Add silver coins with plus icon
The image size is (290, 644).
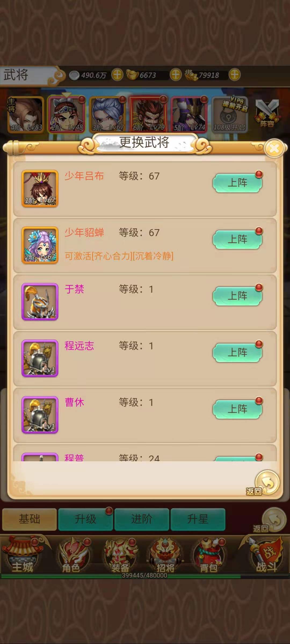pyautogui.click(x=117, y=75)
